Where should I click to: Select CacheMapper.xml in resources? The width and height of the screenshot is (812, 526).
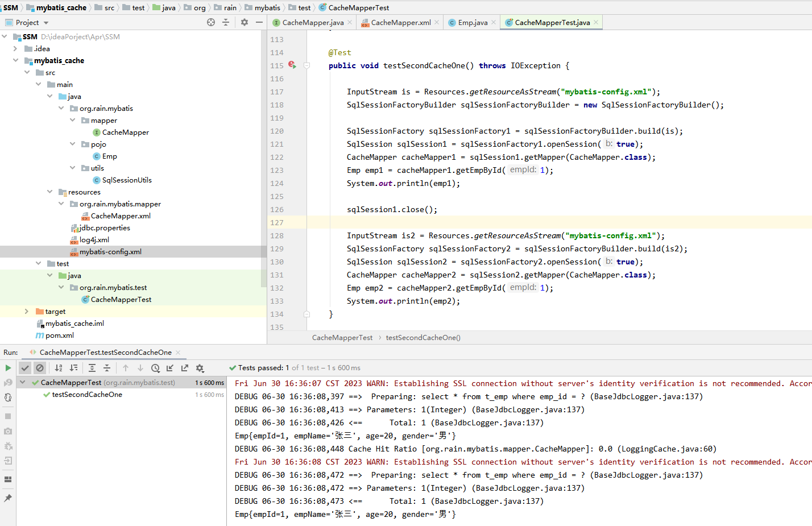[x=121, y=216]
